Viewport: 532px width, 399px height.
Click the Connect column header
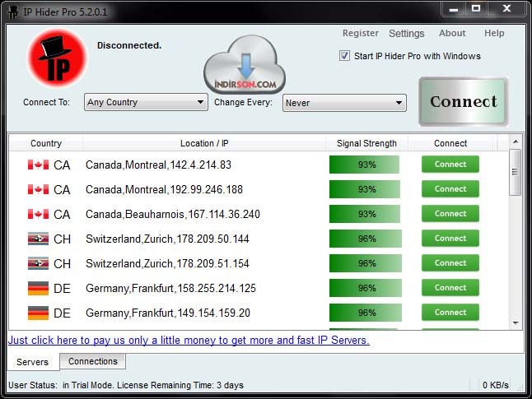(x=450, y=143)
